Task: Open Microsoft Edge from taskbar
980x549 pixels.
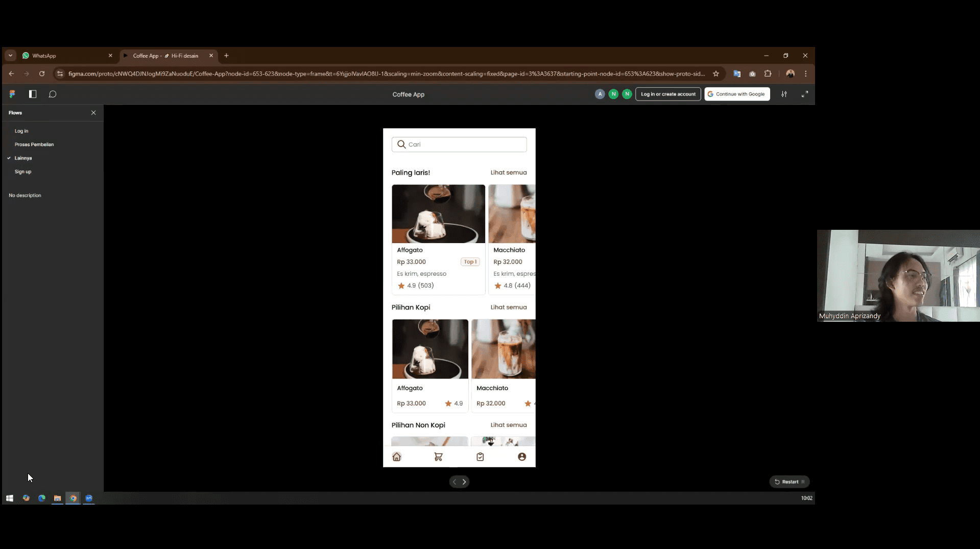Action: [x=42, y=498]
